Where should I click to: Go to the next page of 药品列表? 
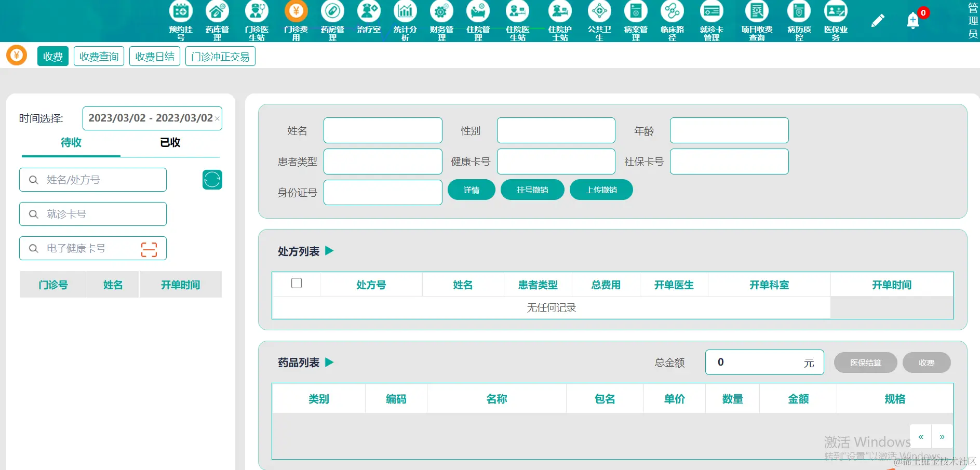(942, 437)
